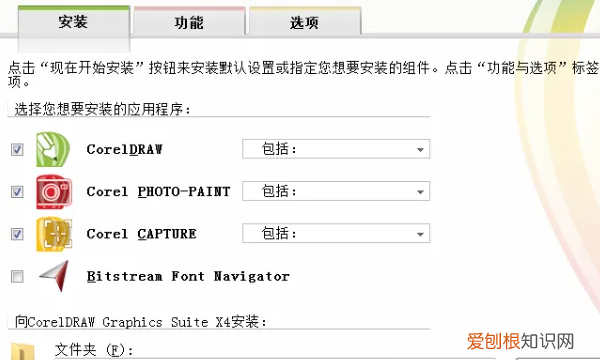Click the Bitstream Font Navigator arrow icon

coord(55,276)
